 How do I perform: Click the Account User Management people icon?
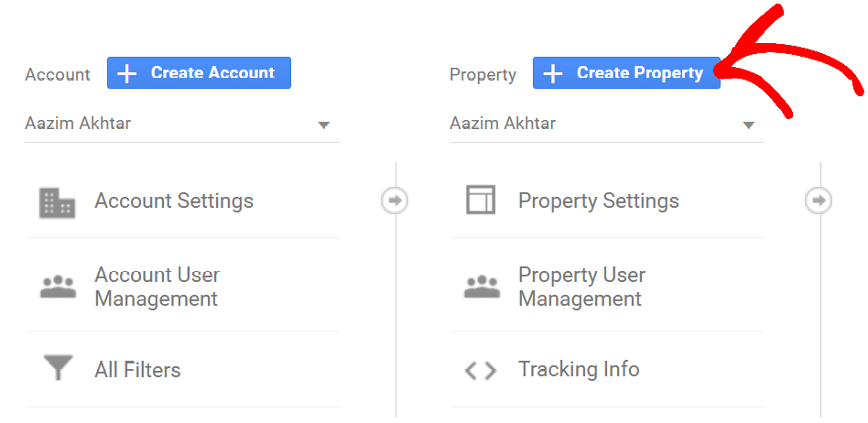[x=58, y=287]
